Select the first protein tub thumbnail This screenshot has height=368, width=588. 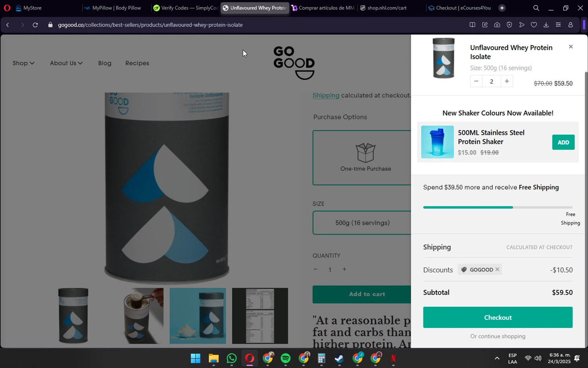(73, 316)
